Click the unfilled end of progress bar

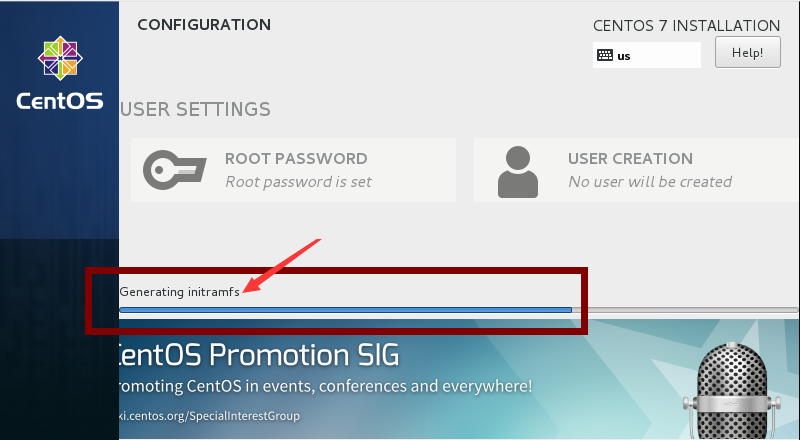tap(685, 310)
